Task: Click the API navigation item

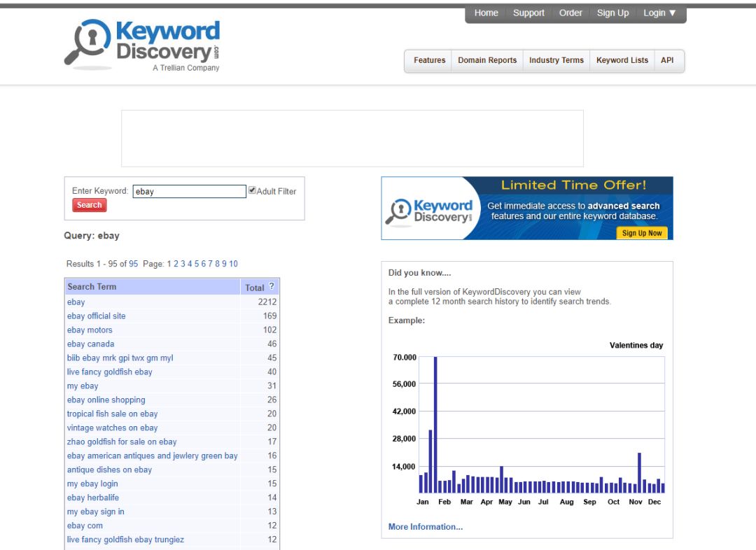Action: click(667, 61)
